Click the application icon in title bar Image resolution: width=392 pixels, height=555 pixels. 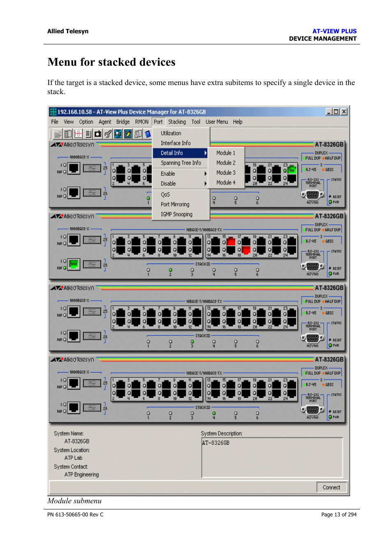point(53,112)
